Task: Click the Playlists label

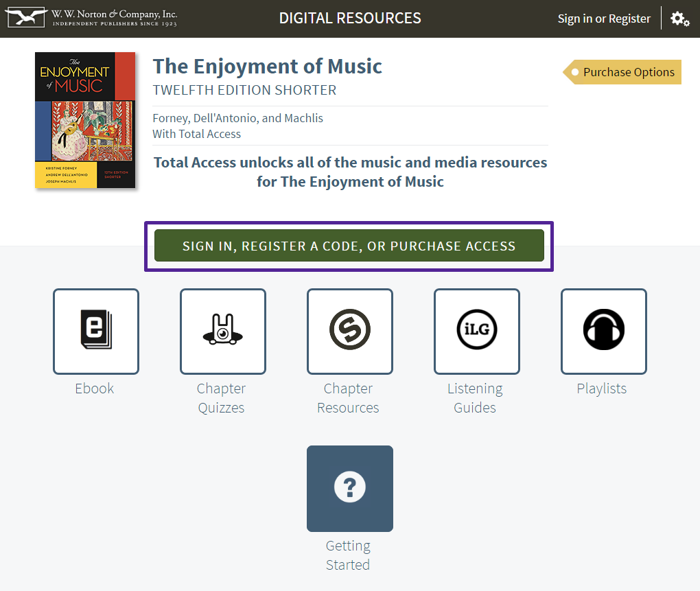Action: pos(602,389)
